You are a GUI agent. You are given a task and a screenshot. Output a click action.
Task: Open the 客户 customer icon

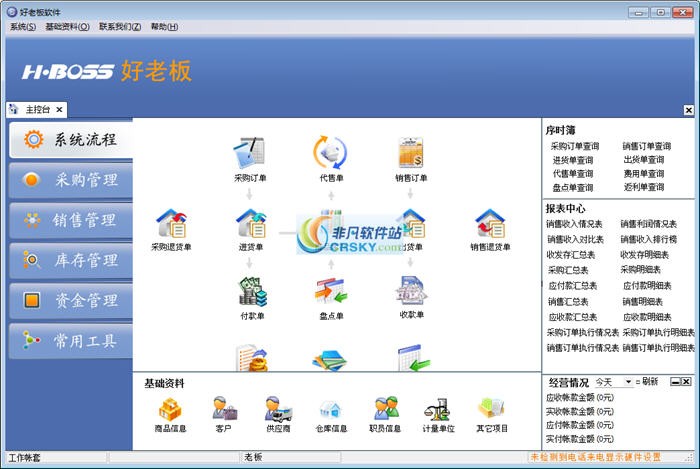[x=224, y=408]
